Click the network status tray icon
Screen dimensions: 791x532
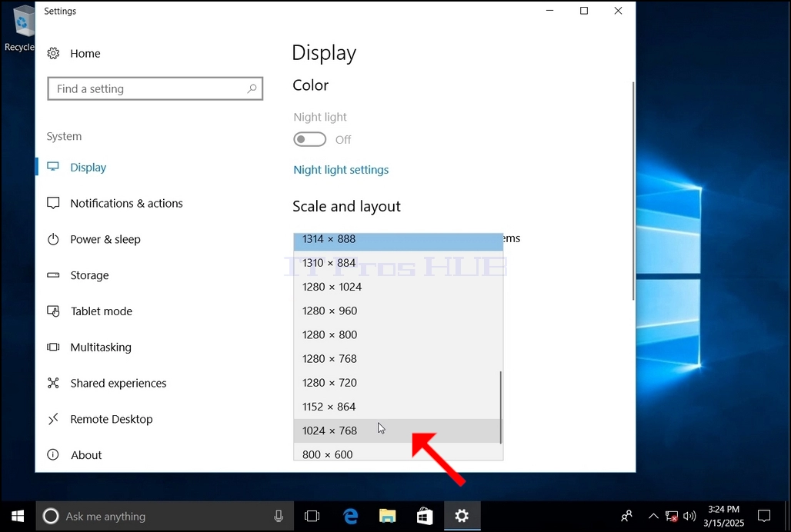click(672, 516)
